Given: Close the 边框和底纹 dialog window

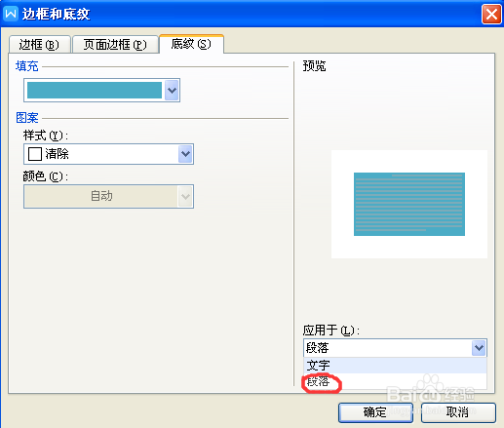Looking at the screenshot, I should 491,14.
